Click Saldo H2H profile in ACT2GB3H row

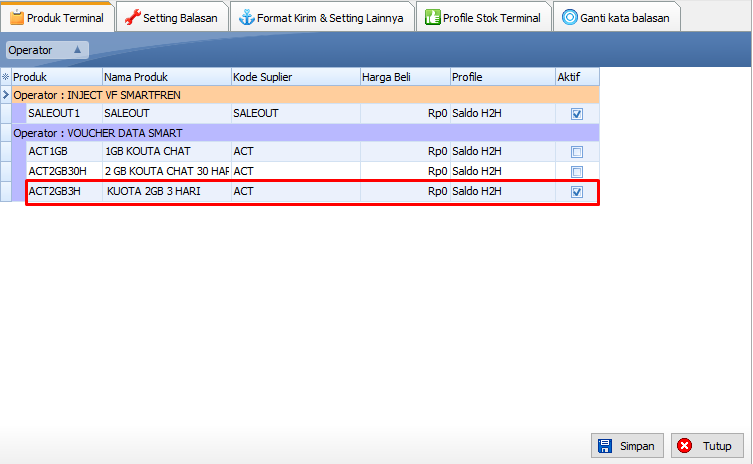pyautogui.click(x=503, y=191)
